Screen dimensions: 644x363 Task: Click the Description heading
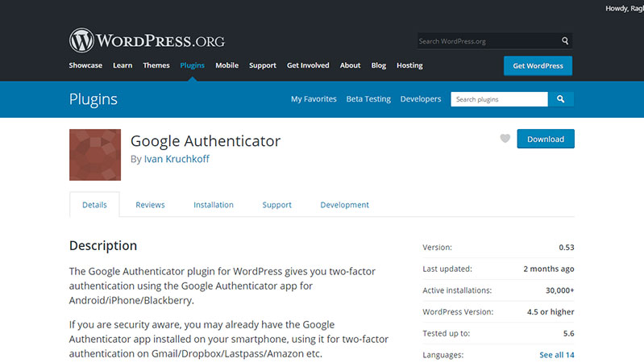tap(103, 245)
